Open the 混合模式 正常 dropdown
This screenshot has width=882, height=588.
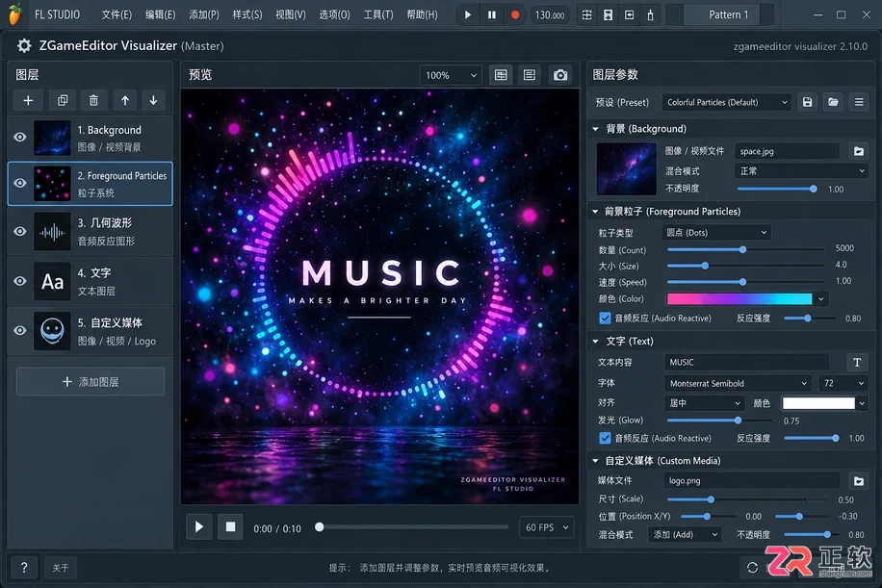point(801,171)
